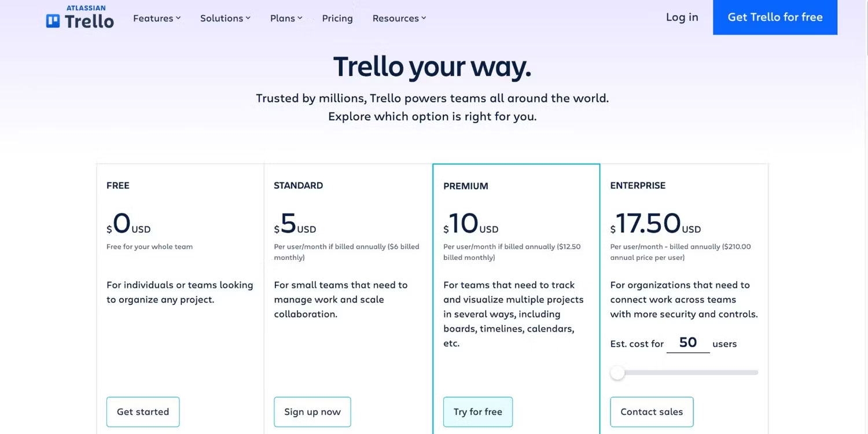Select the FREE plan heading
This screenshot has width=868, height=434.
coord(118,185)
